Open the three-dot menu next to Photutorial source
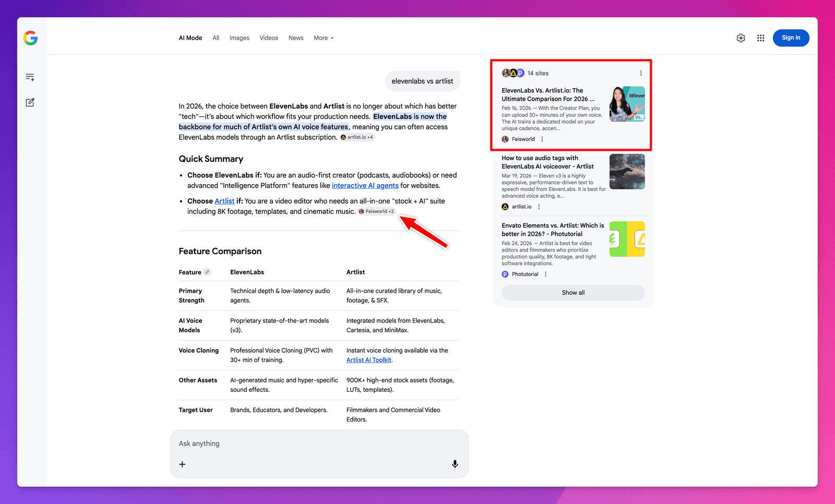The image size is (835, 504). 546,274
